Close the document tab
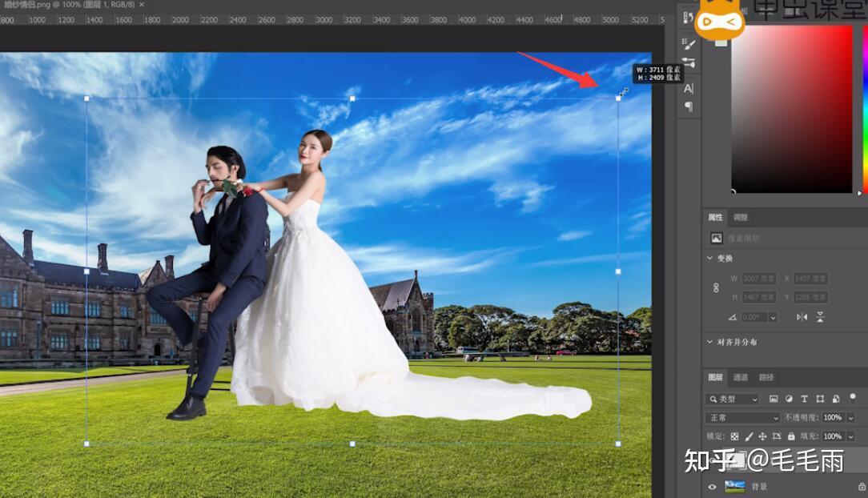The image size is (868, 498). click(x=142, y=5)
